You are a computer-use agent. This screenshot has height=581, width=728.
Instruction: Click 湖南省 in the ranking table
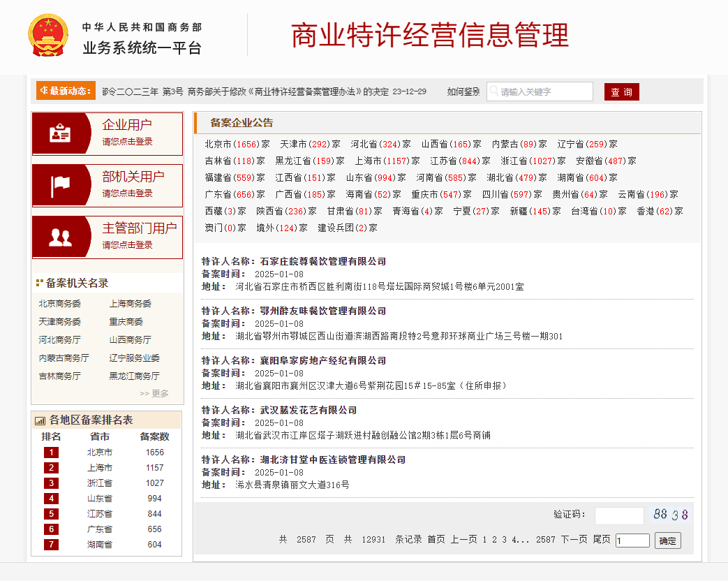coord(100,544)
